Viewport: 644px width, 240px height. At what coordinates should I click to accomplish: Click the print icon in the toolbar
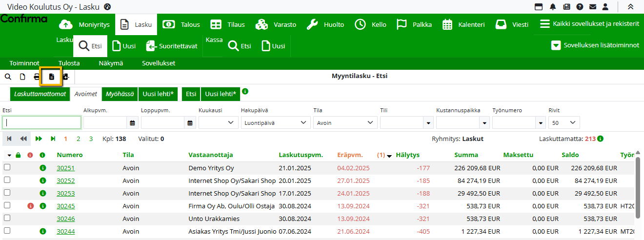(37, 77)
